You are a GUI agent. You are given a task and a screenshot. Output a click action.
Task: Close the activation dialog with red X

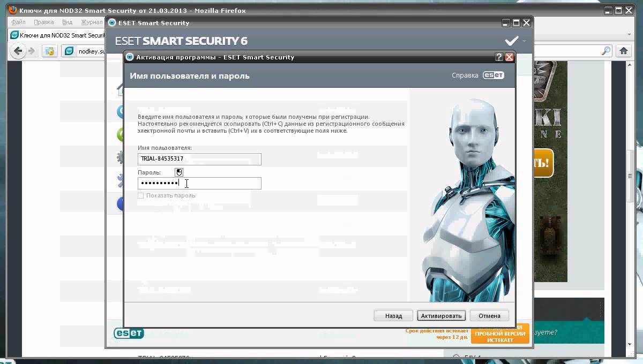[x=509, y=57]
